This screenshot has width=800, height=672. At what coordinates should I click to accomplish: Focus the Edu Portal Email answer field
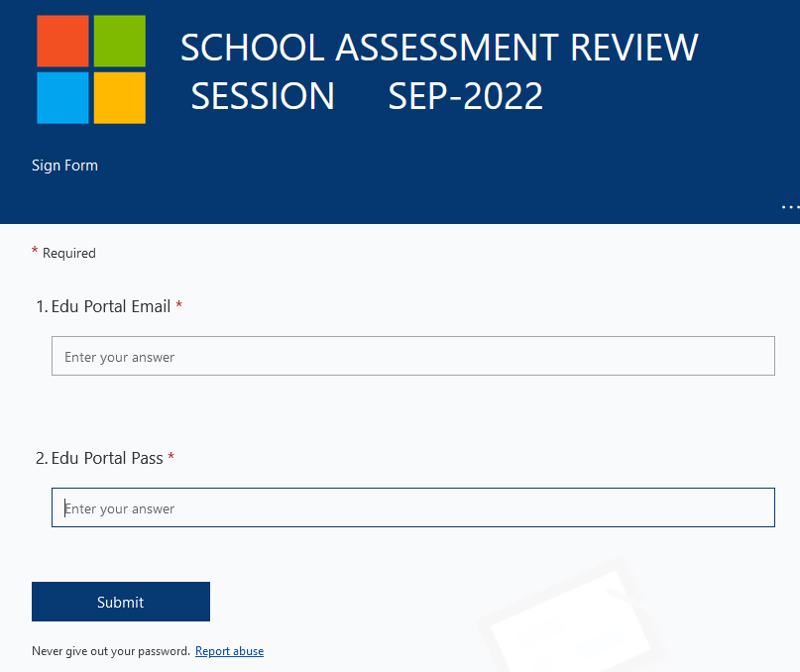point(413,356)
